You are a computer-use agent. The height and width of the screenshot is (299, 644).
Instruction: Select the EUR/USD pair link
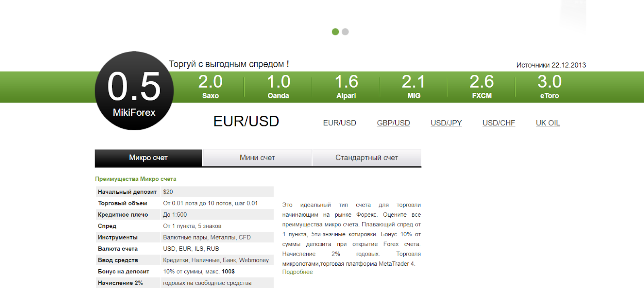pyautogui.click(x=340, y=123)
